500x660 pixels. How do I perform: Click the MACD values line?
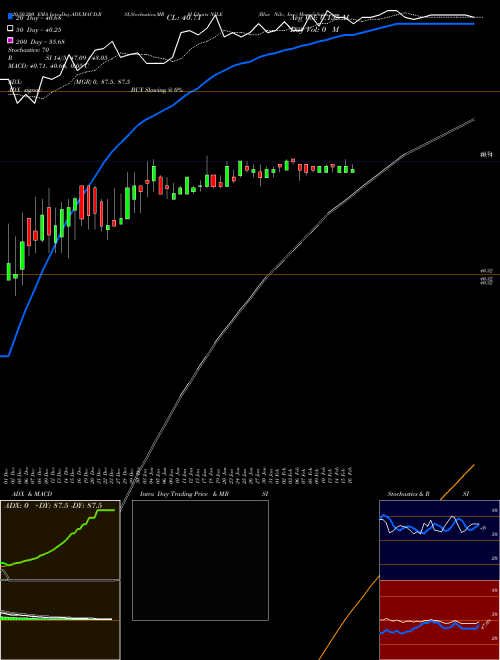(48, 66)
